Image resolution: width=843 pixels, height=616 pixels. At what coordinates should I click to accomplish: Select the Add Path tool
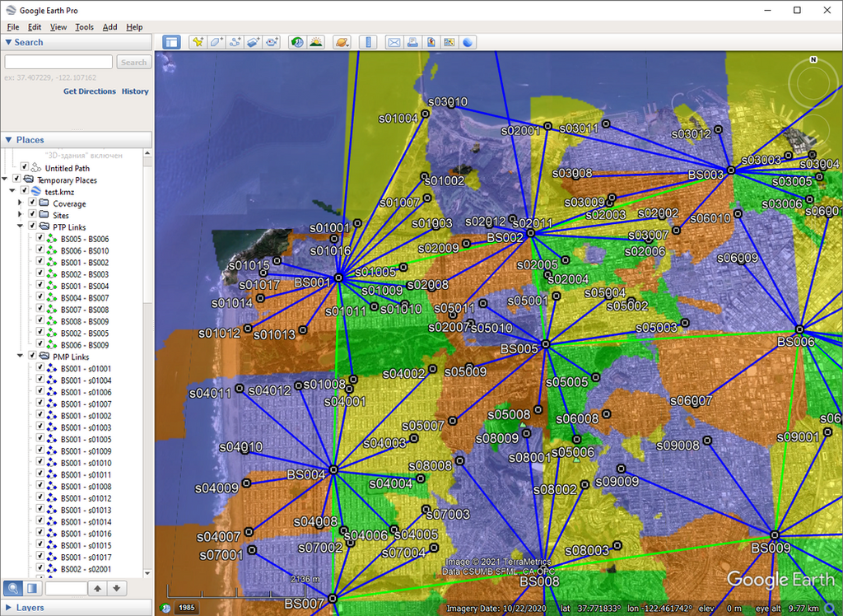tap(235, 41)
